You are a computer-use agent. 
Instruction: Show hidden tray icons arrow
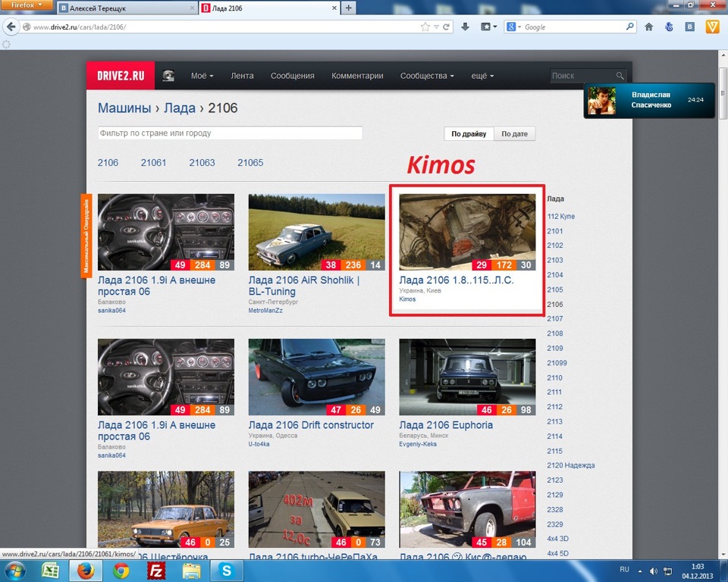pyautogui.click(x=640, y=571)
